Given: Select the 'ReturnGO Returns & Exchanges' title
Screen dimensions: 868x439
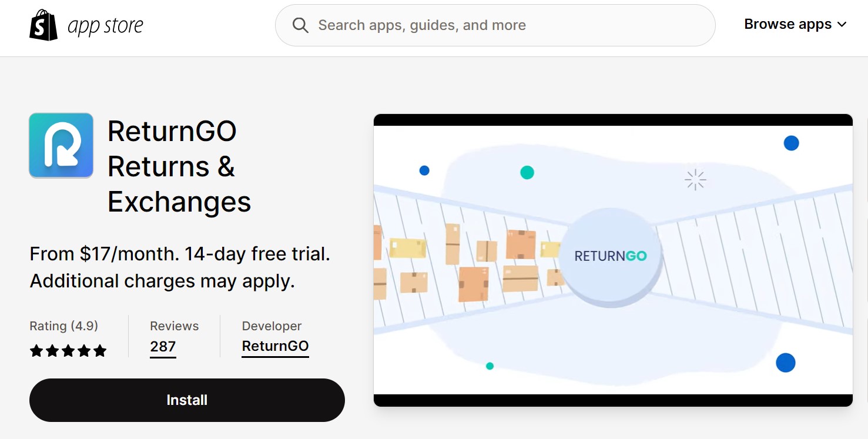Looking at the screenshot, I should point(179,166).
